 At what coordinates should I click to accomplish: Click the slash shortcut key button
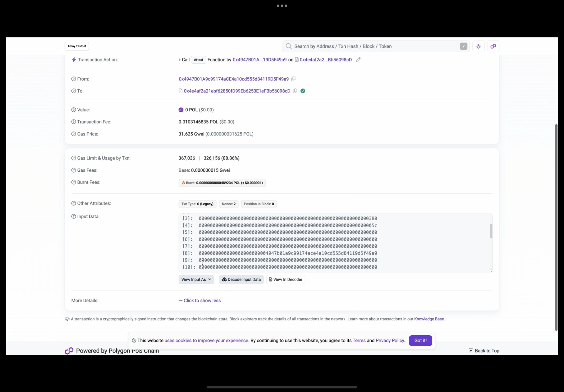pos(464,46)
